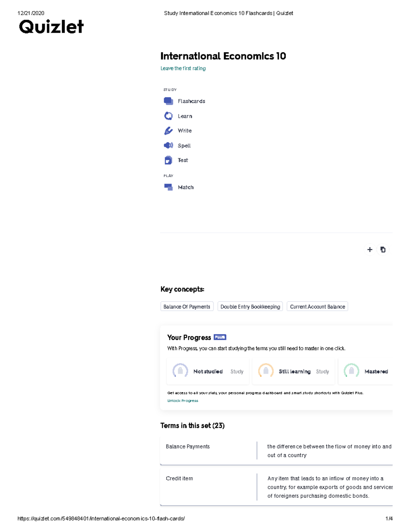Click the Unlock Progress link
Viewport: 411px width, 532px height.
coord(183,400)
